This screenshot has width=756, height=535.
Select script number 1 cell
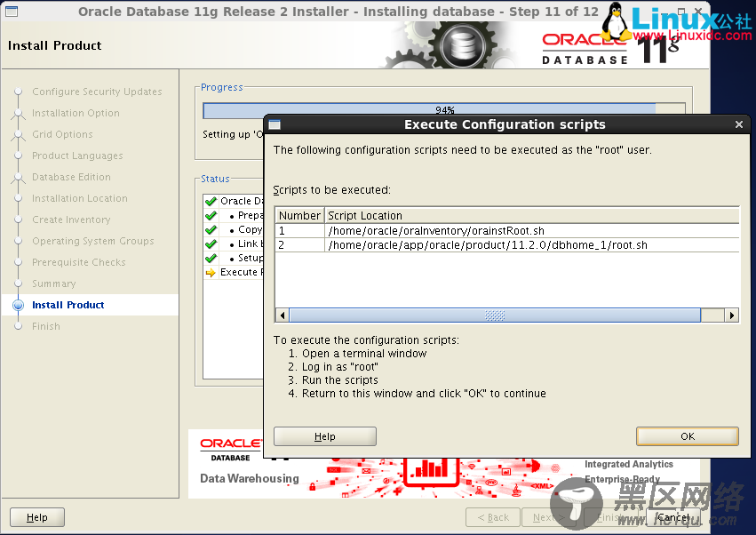point(299,230)
